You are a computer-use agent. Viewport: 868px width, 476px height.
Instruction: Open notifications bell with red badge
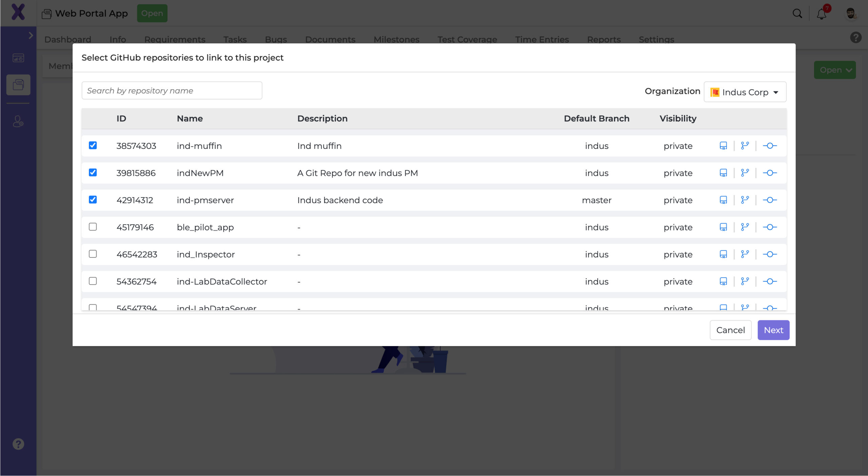click(822, 14)
